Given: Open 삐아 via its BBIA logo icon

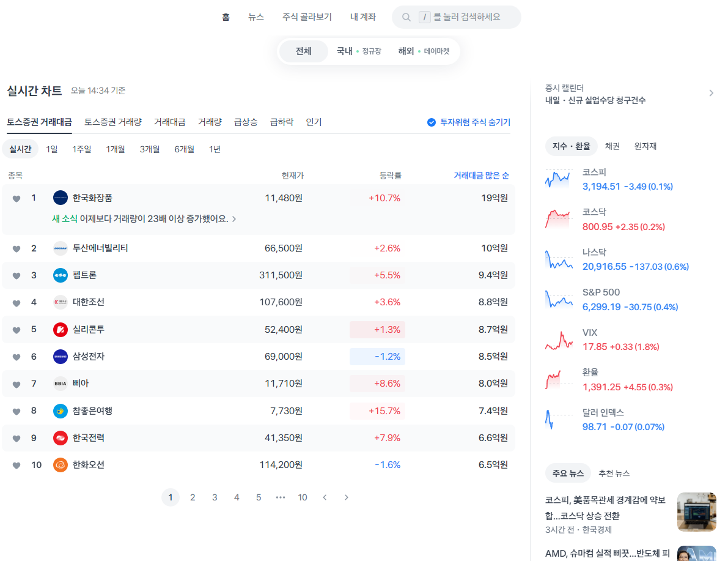Looking at the screenshot, I should 61,384.
